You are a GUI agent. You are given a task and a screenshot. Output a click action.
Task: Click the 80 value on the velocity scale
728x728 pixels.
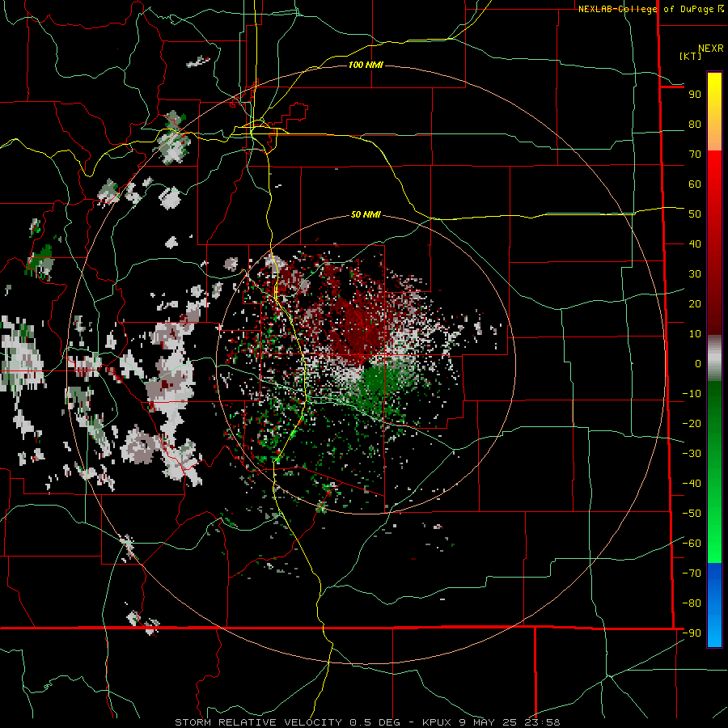tap(695, 125)
